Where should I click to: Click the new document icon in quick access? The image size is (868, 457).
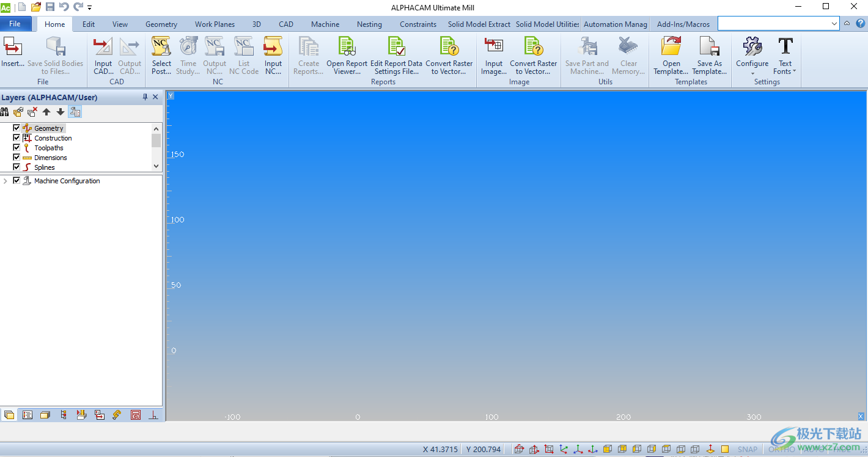tap(22, 7)
